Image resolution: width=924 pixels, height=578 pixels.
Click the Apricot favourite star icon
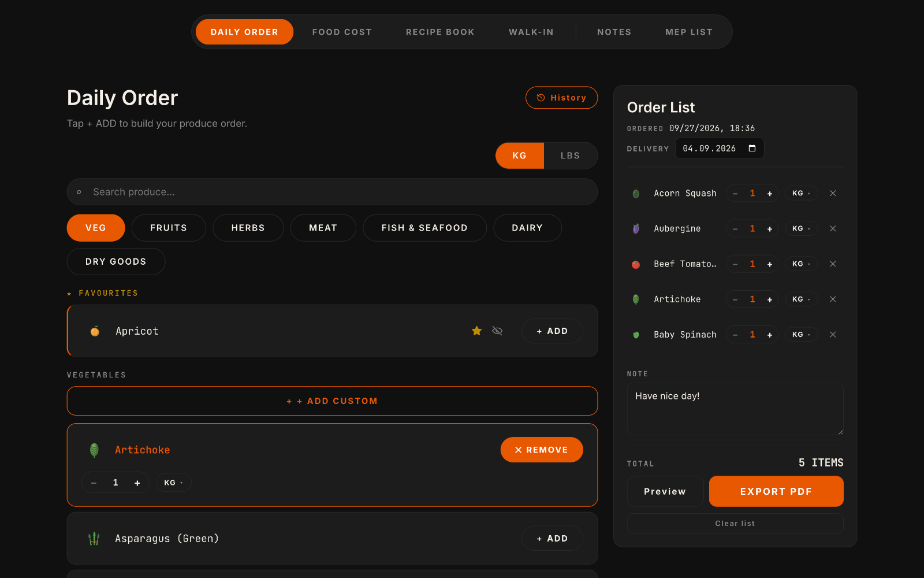coord(476,331)
